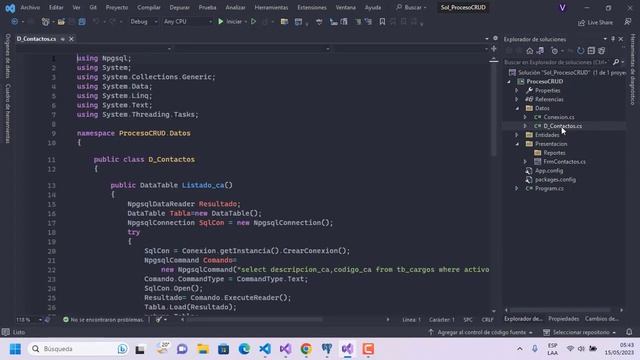The width and height of the screenshot is (640, 360).
Task: Pin the D_Contactos.cs tab
Action: 62,39
